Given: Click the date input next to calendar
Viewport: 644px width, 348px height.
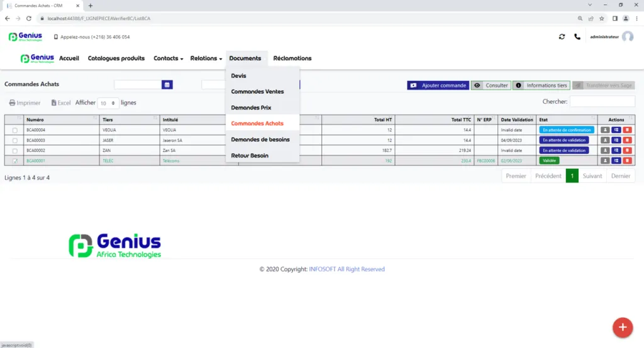Looking at the screenshot, I should 138,85.
